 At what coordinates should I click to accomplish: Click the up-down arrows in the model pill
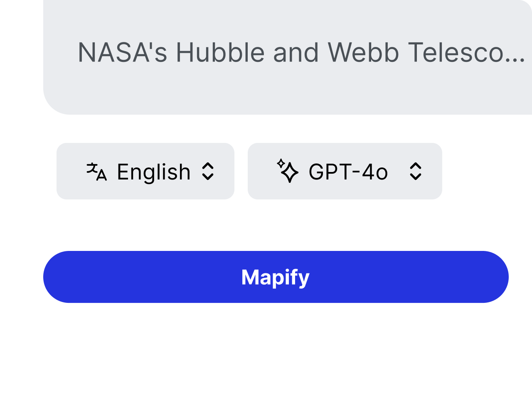[417, 172]
